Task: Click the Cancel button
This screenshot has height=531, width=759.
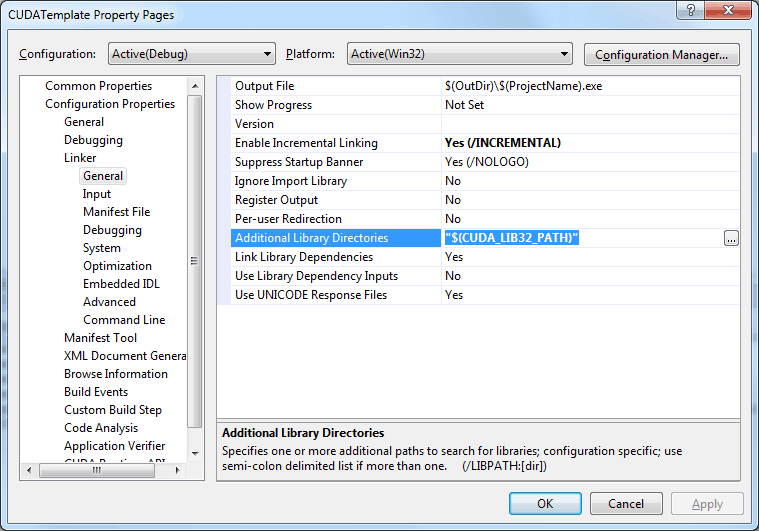Action: tap(626, 504)
